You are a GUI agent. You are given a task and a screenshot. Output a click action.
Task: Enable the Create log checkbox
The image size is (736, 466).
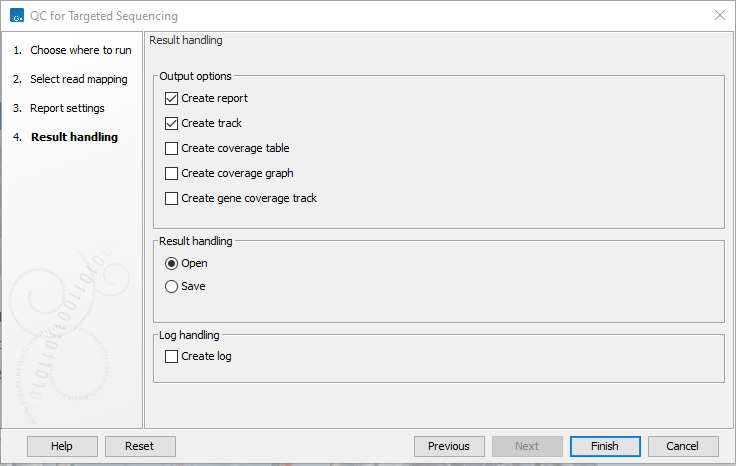[x=172, y=357]
